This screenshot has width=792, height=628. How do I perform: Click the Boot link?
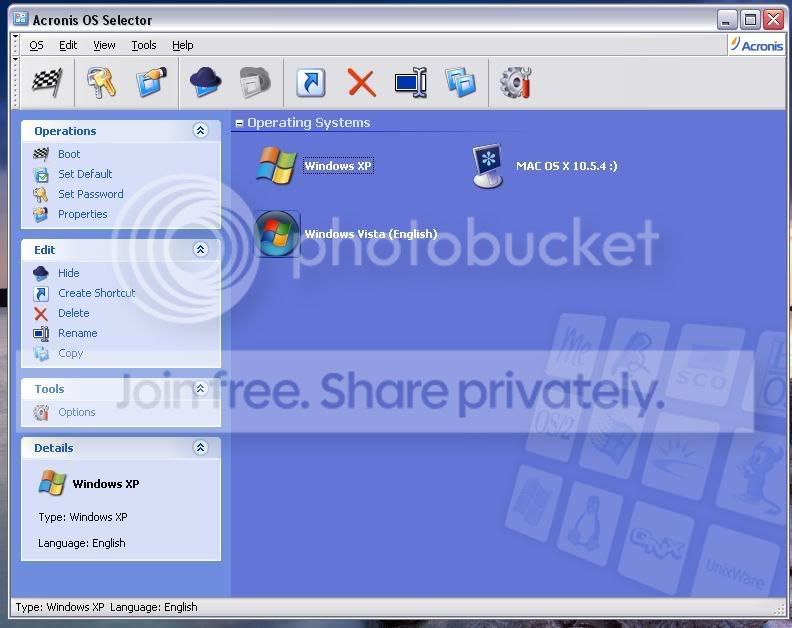click(x=69, y=154)
